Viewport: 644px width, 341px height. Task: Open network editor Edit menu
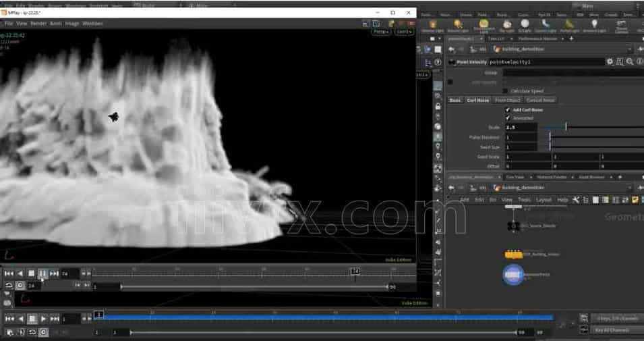click(x=479, y=200)
